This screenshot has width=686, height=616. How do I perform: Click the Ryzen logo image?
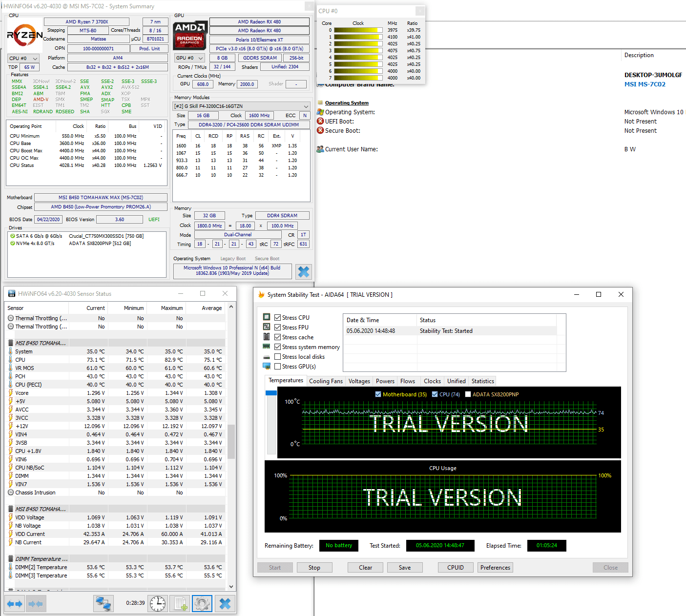coord(25,35)
